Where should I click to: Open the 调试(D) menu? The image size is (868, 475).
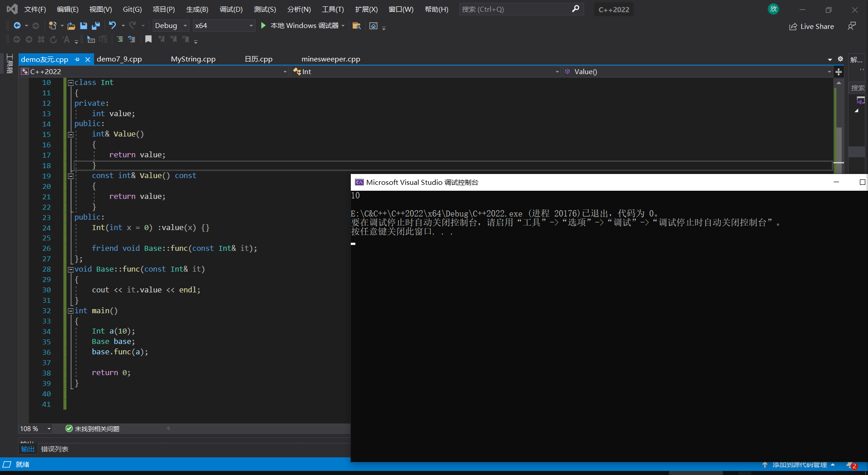(x=231, y=9)
